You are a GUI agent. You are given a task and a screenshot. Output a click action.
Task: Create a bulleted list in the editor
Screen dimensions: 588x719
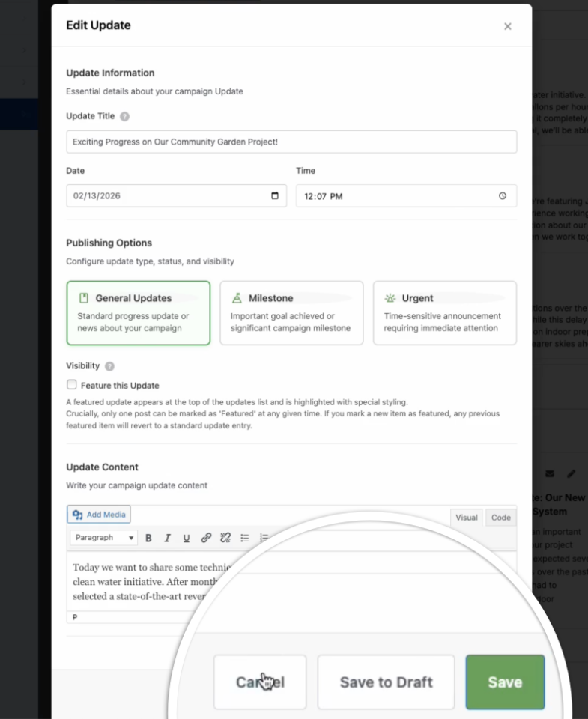243,538
